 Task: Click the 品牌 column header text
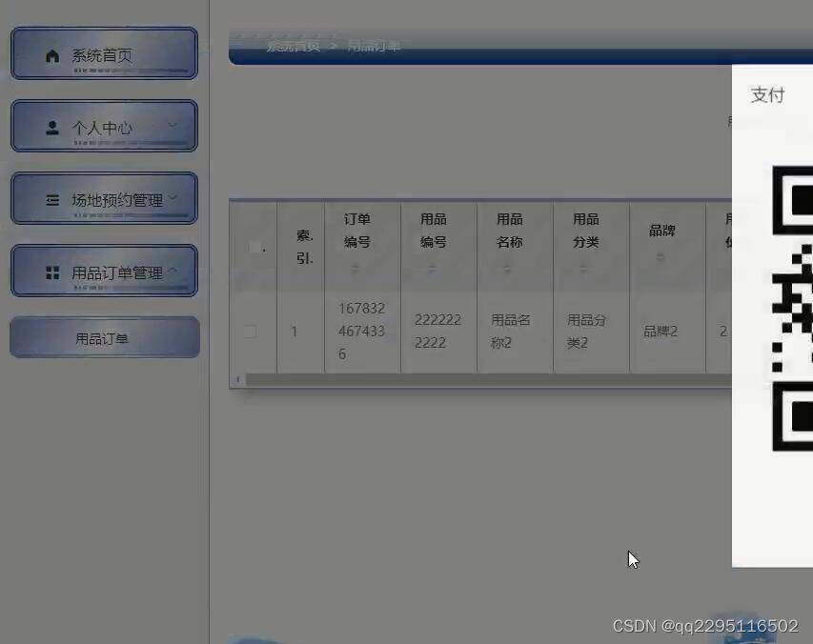point(662,231)
